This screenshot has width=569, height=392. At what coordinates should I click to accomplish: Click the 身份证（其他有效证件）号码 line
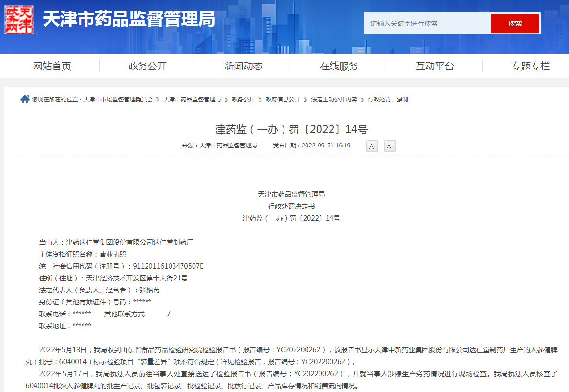click(95, 302)
